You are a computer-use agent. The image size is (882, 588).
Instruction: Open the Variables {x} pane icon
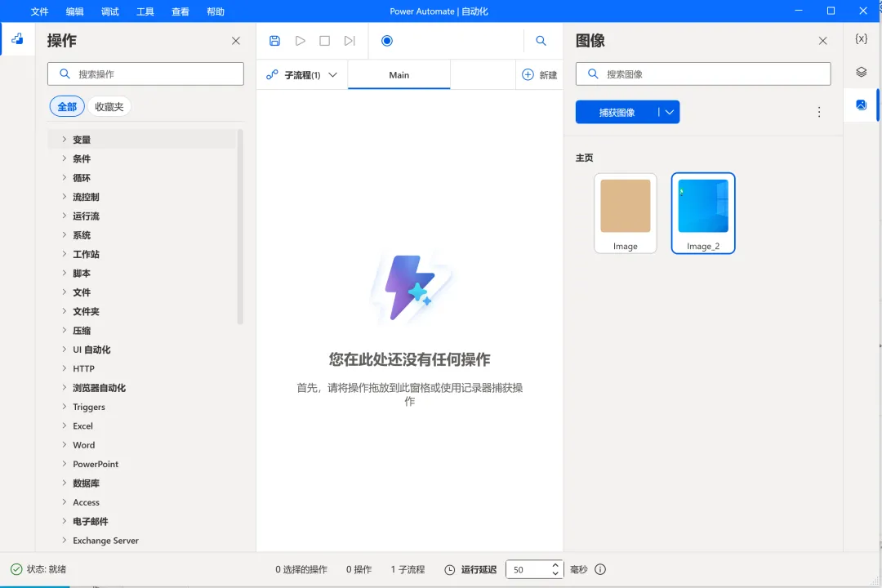tap(862, 38)
